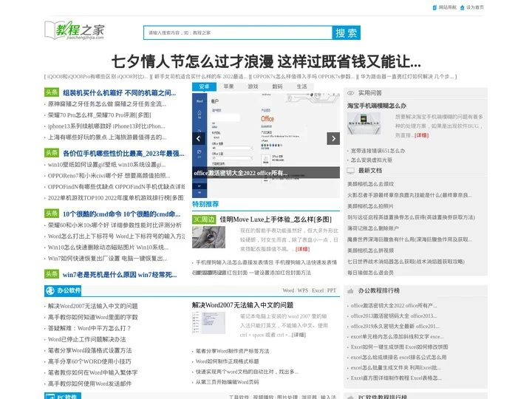The image size is (532, 399).
Task: Click the red 详细 link under 佳明Move Luxe
Action: 303,250
